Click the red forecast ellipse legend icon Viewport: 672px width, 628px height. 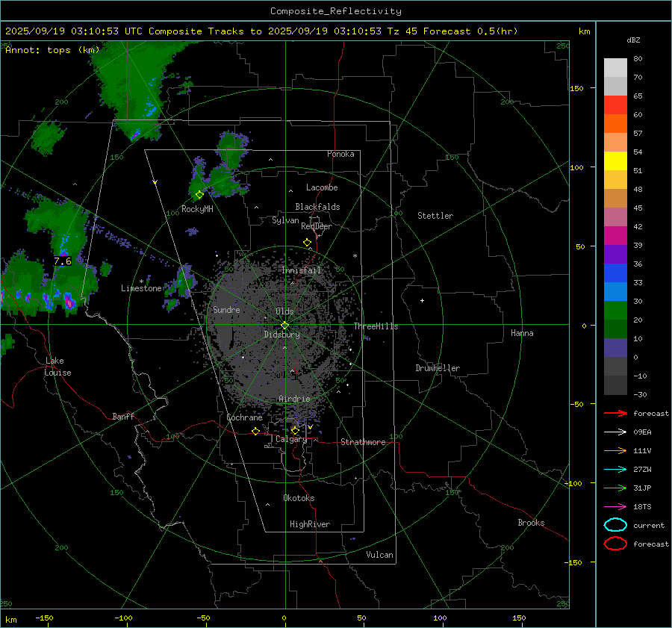pyautogui.click(x=615, y=544)
